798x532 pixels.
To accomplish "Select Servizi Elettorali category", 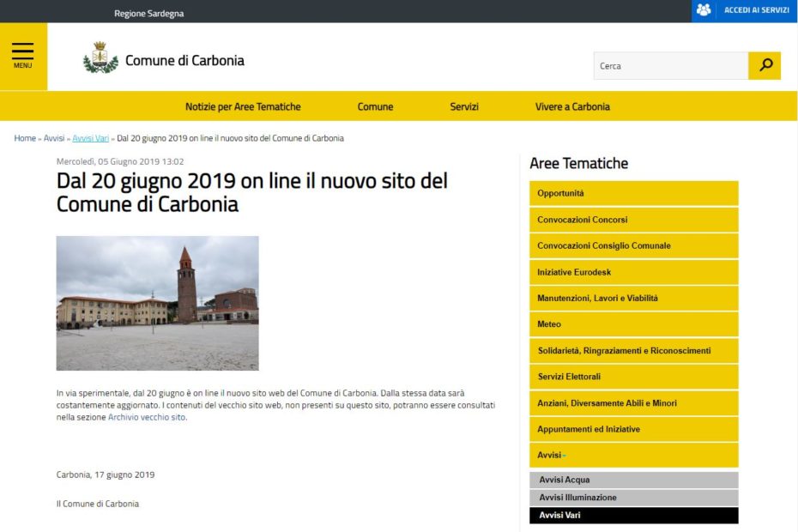I will pos(633,377).
